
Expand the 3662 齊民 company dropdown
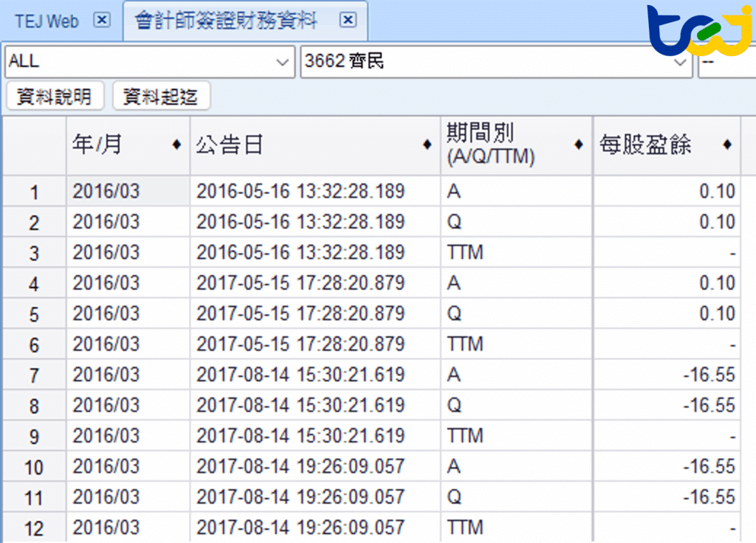point(680,63)
